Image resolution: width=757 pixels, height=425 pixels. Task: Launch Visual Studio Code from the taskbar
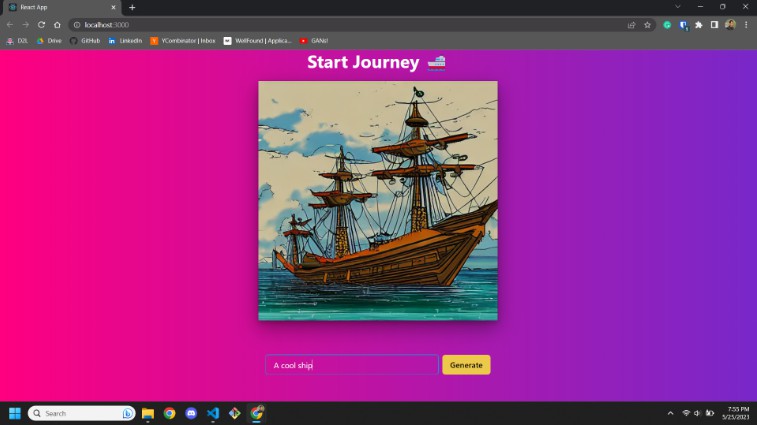pos(213,413)
